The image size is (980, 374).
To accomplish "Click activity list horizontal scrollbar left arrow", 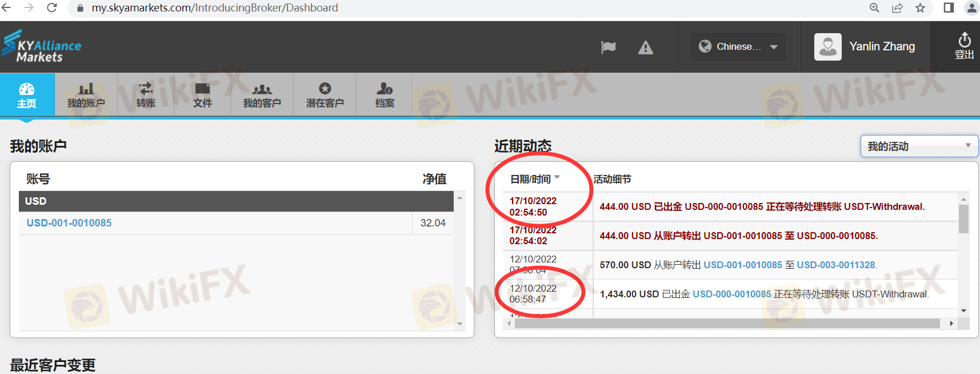I will [x=509, y=324].
